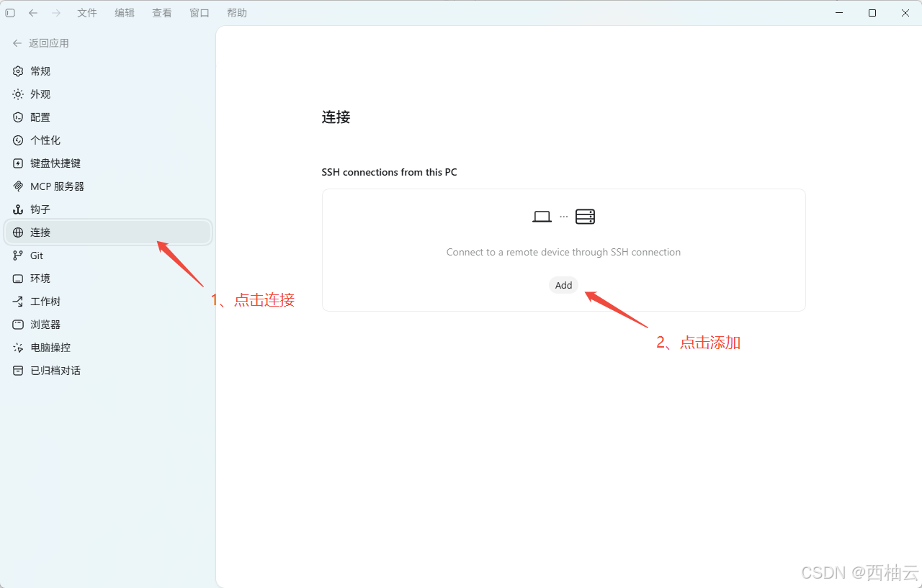
Task: Minimize the window
Action: tap(839, 13)
